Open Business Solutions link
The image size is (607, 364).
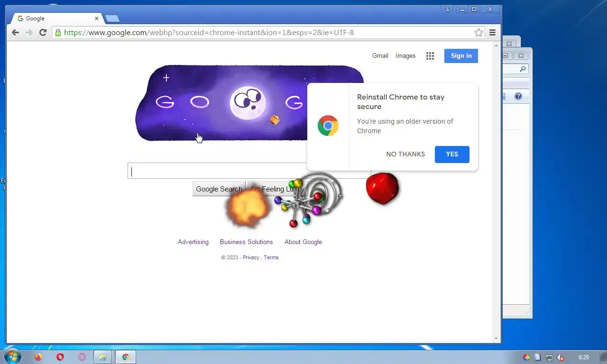[x=246, y=242]
